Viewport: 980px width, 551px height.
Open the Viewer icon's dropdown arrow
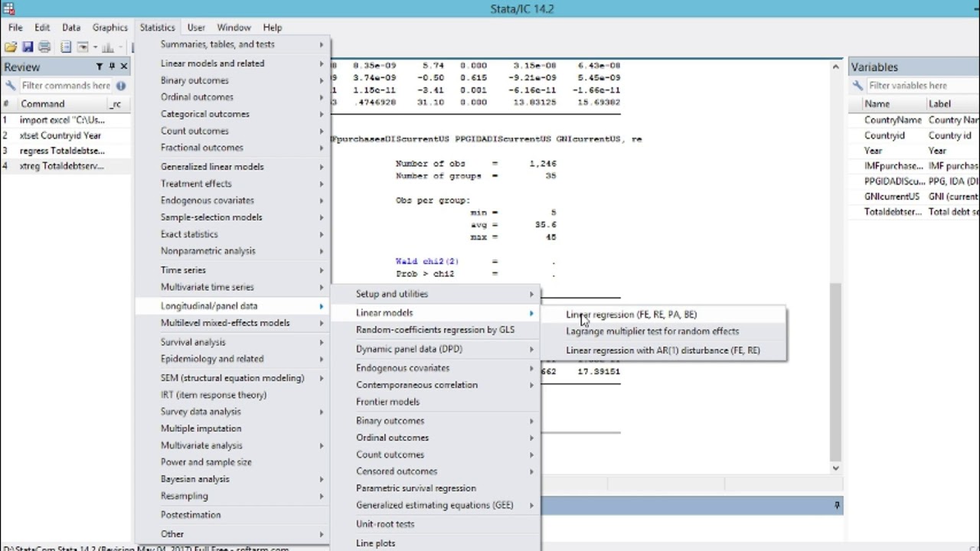pos(96,47)
